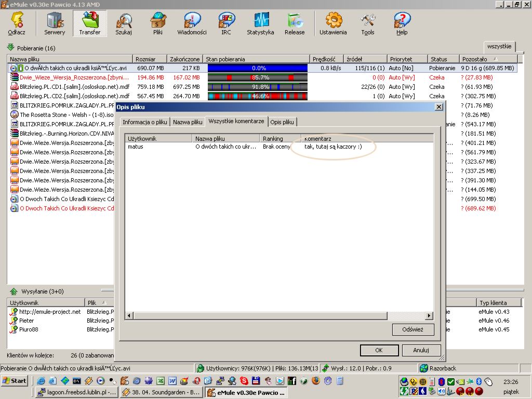Click the client icon beside Piuro88

[14, 329]
